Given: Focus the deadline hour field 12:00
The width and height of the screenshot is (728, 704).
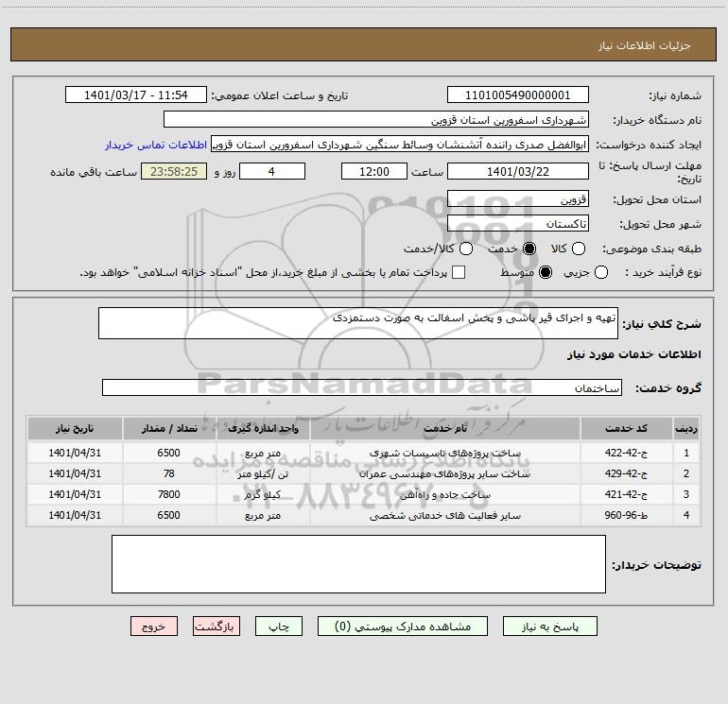Looking at the screenshot, I should pyautogui.click(x=374, y=172).
